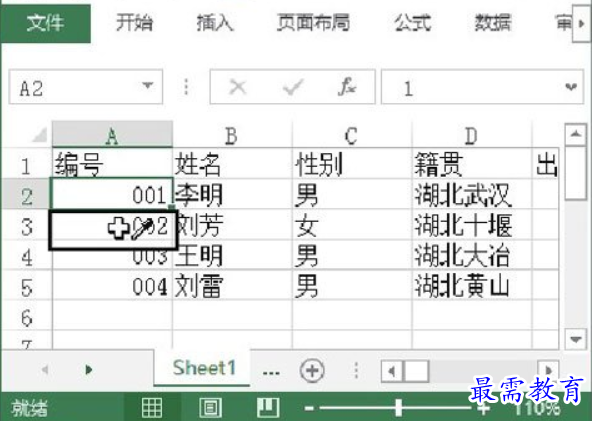
Task: Click the cell containing 李明
Action: click(232, 194)
